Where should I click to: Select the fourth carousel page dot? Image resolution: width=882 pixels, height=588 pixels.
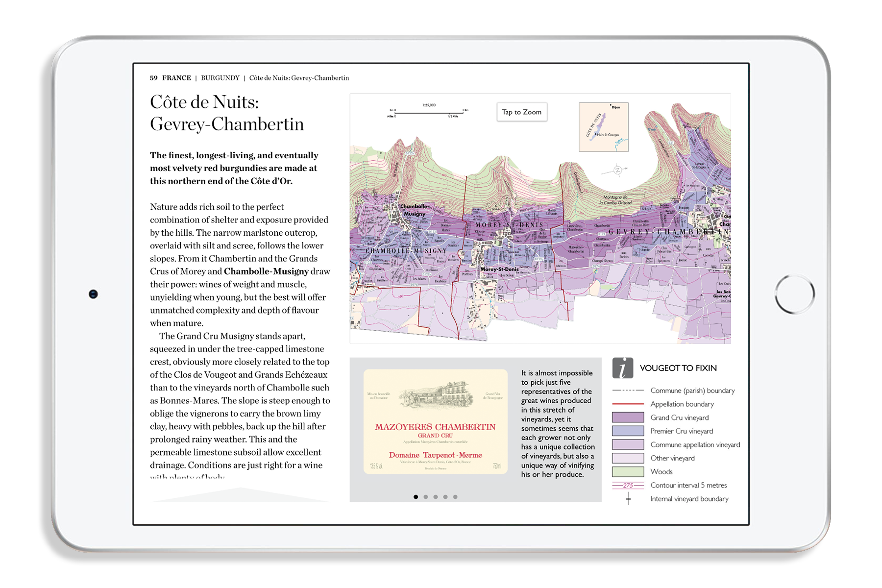click(x=445, y=497)
